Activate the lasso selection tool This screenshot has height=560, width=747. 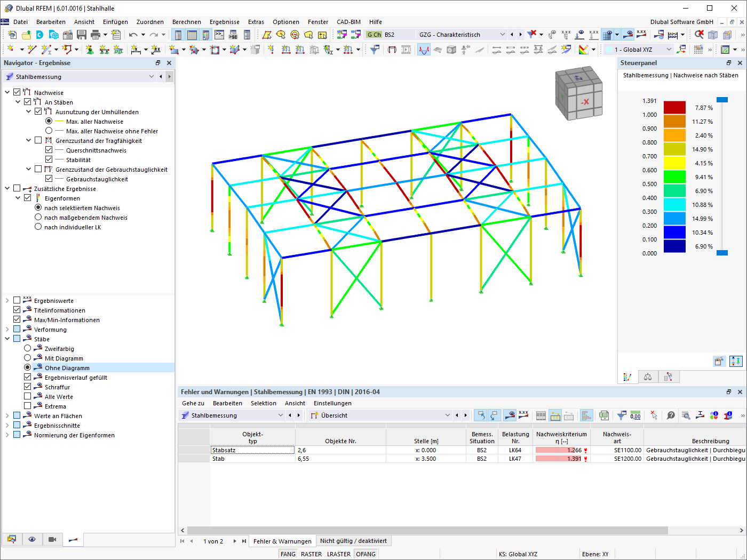[308, 35]
